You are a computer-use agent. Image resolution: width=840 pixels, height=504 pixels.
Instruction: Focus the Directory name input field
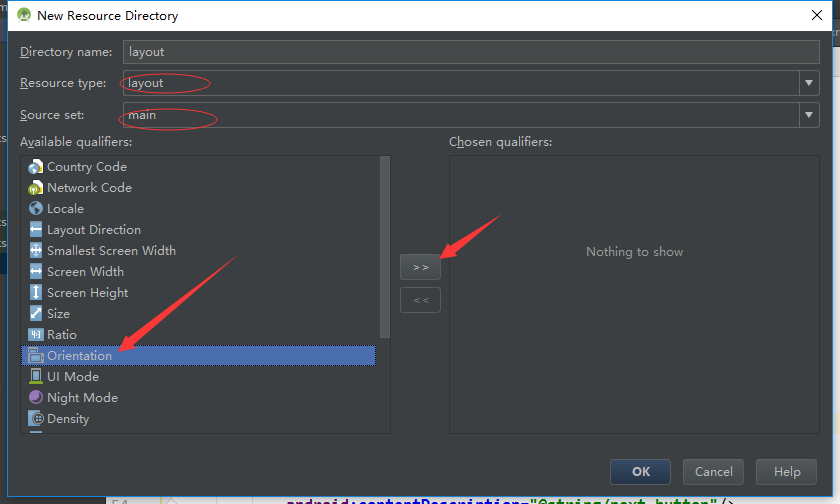[x=471, y=52]
